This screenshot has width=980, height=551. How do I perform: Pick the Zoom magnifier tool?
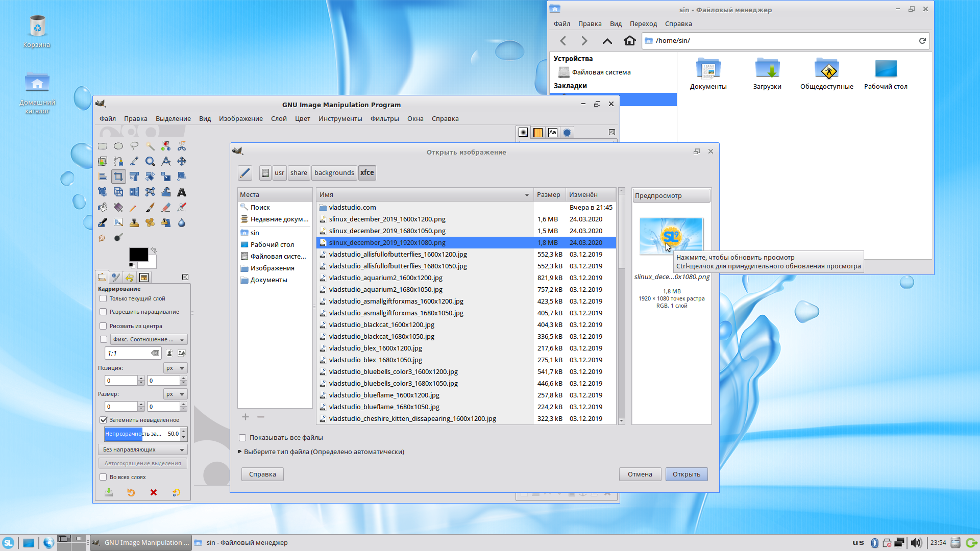pyautogui.click(x=150, y=162)
